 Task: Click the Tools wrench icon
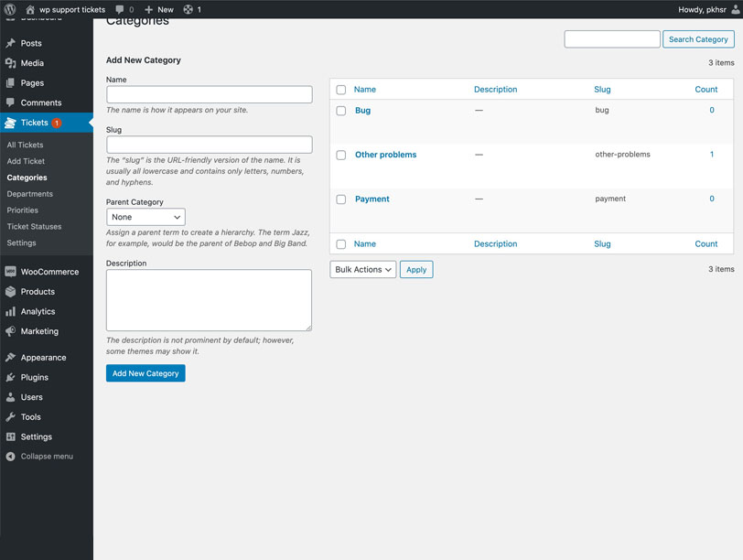point(10,417)
